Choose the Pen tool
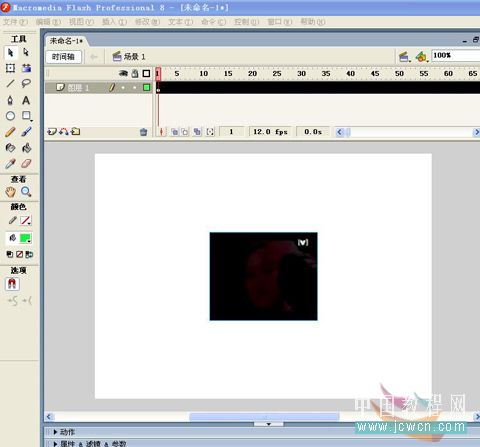 pyautogui.click(x=10, y=100)
